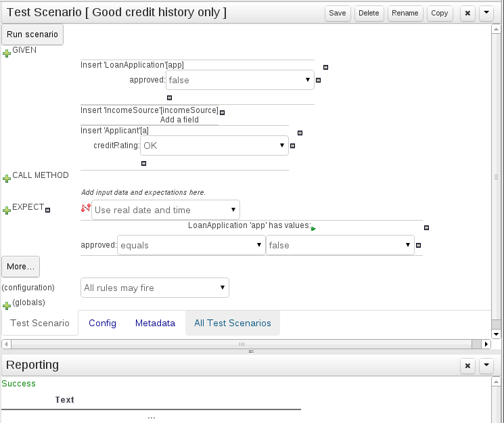Remove the LoanApplication 'app' fact

point(325,67)
